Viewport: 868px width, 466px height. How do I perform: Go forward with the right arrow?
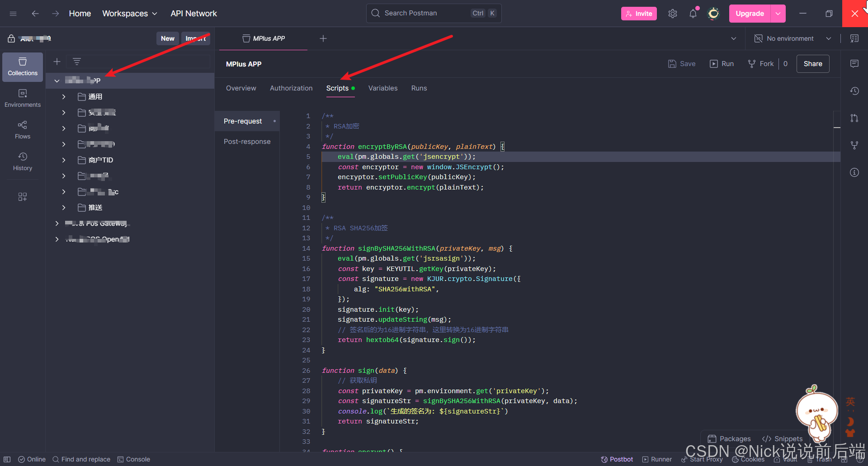(x=55, y=14)
